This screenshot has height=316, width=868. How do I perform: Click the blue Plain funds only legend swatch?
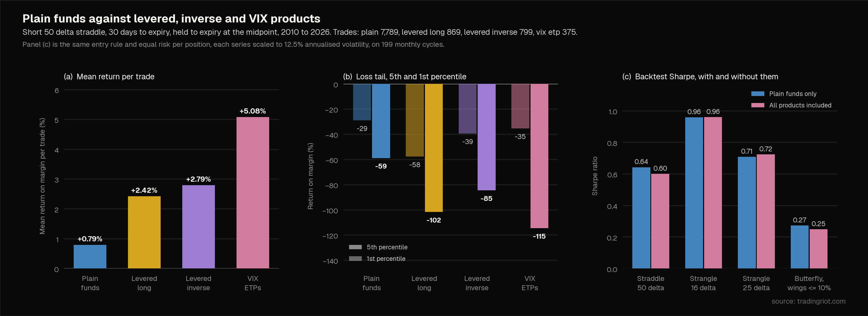pyautogui.click(x=758, y=94)
